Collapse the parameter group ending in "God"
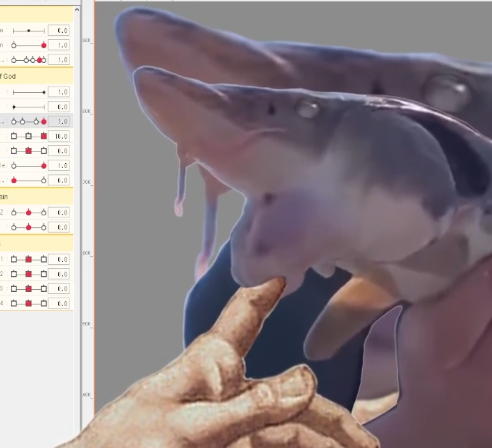This screenshot has height=448, width=492. point(36,76)
